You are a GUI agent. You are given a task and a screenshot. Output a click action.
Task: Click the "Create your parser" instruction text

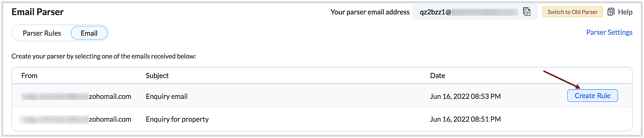pos(104,56)
